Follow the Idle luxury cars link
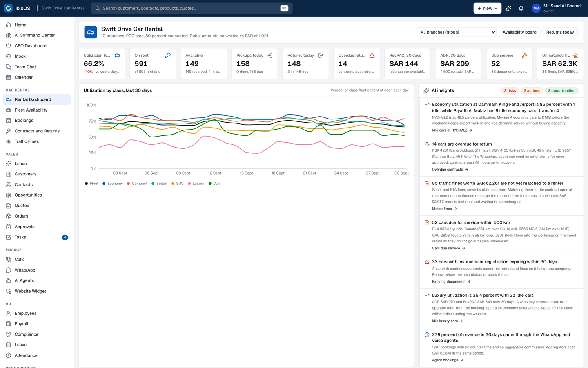Screen dimensions: 588x368 (x=448, y=321)
